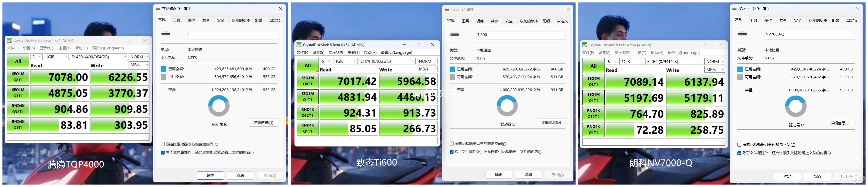868x187 pixels.
Task: Click SEQ1M Q8T1 button in the 954GiB window
Action: 18,77
